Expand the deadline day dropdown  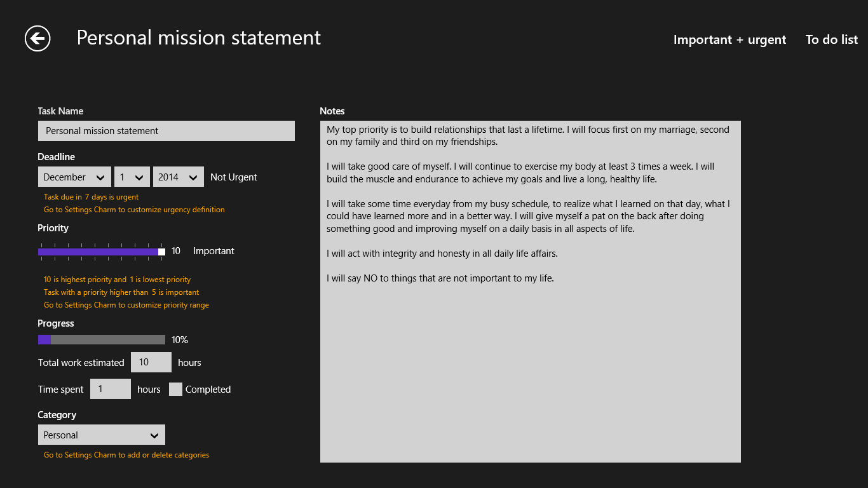[x=132, y=177]
